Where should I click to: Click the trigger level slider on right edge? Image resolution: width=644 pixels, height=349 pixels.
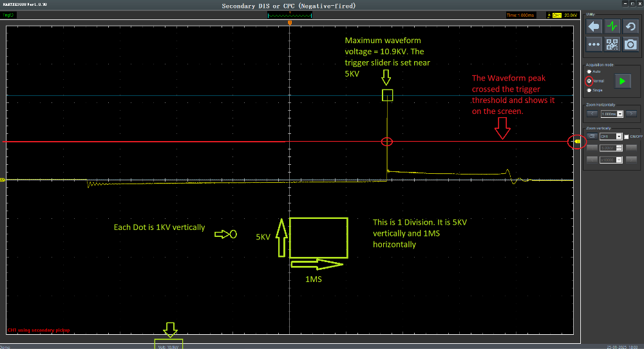point(577,142)
